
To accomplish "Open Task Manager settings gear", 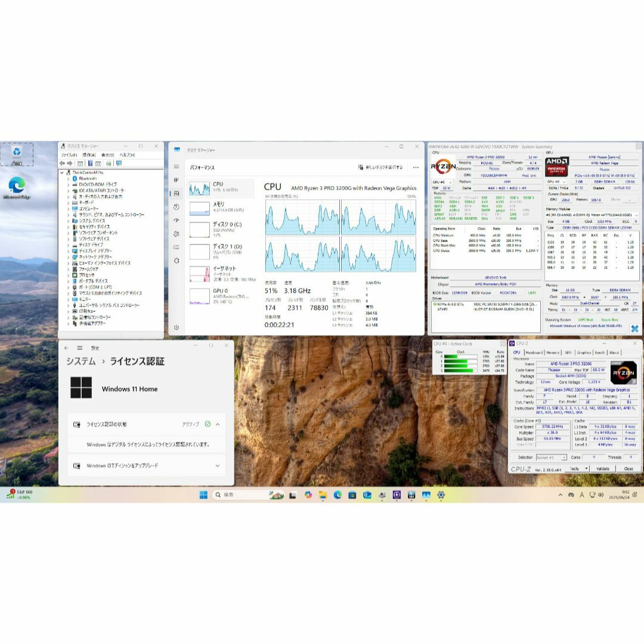I will pos(177,327).
